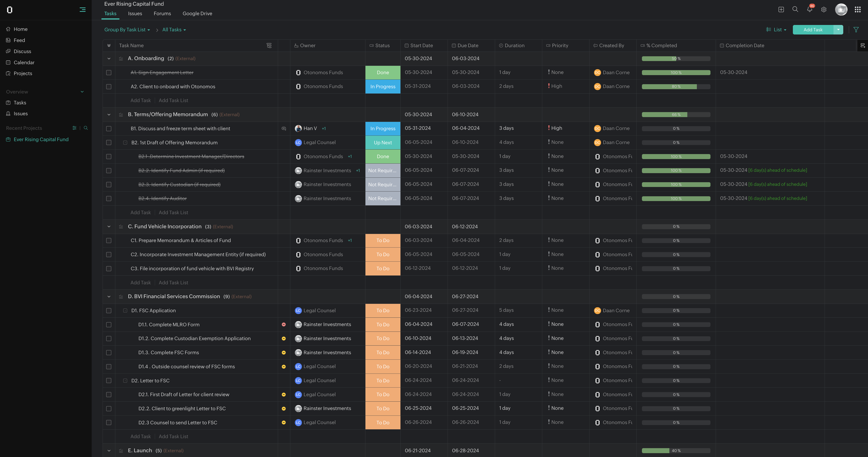This screenshot has height=457, width=868.
Task: Open the Calendar from the sidebar
Action: (x=24, y=62)
